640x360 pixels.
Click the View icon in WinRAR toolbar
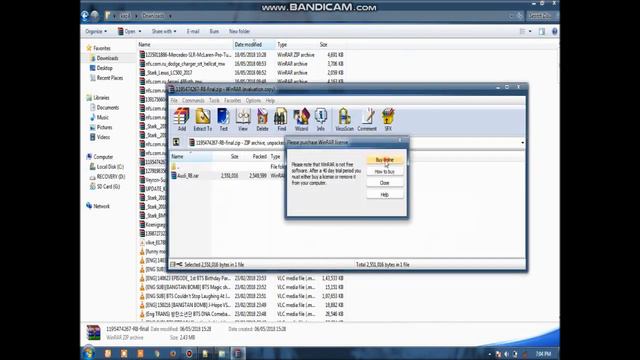(243, 120)
